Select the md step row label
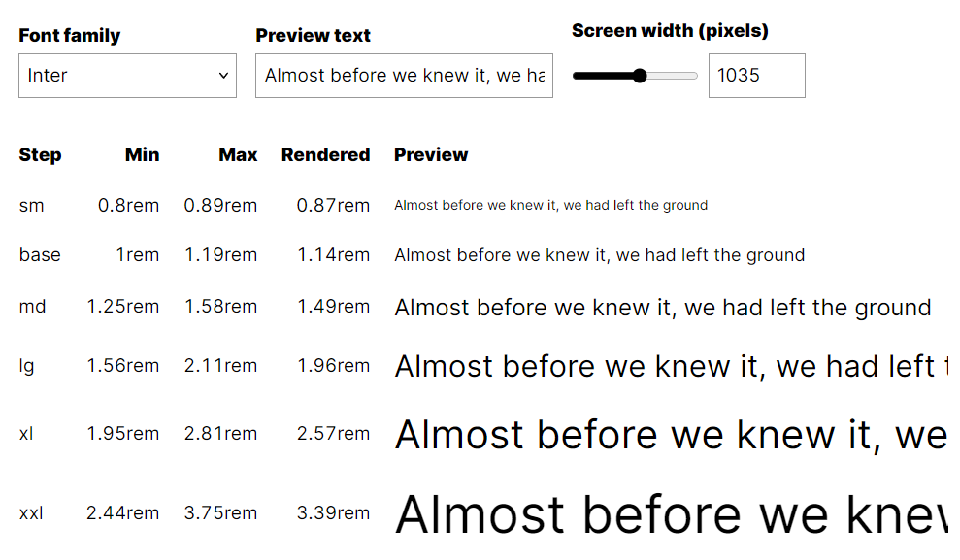The height and width of the screenshot is (560, 960). coord(32,307)
